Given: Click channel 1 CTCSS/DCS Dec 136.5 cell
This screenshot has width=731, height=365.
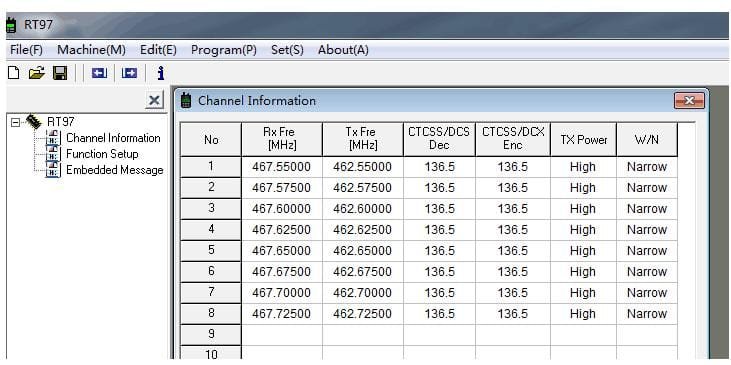Looking at the screenshot, I should click(x=439, y=167).
